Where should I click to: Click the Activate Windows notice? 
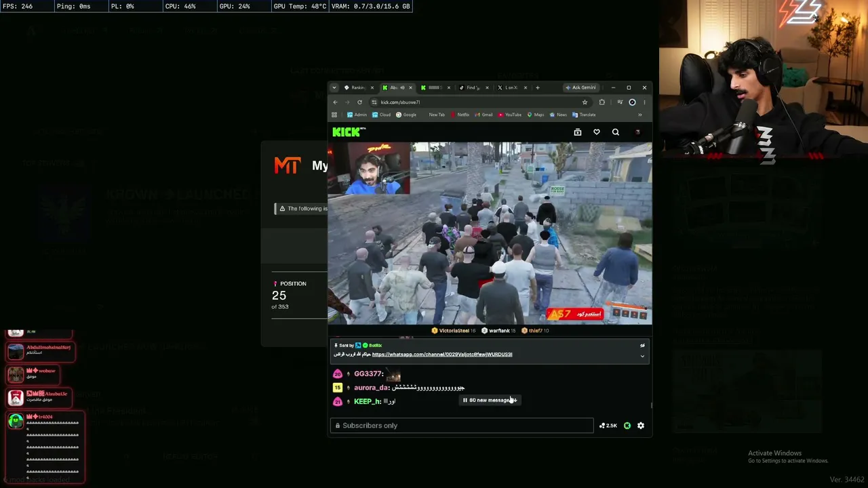pyautogui.click(x=788, y=456)
